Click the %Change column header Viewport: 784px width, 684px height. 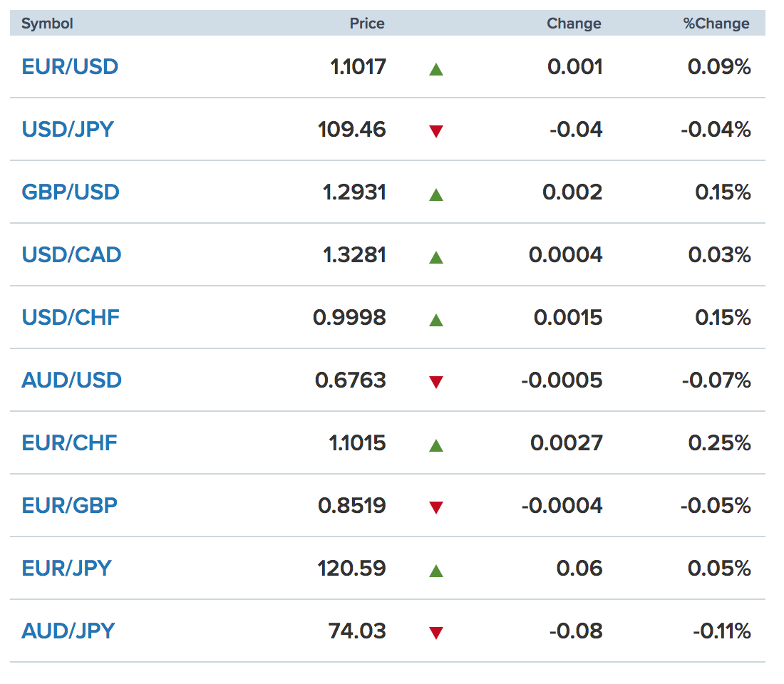716,24
